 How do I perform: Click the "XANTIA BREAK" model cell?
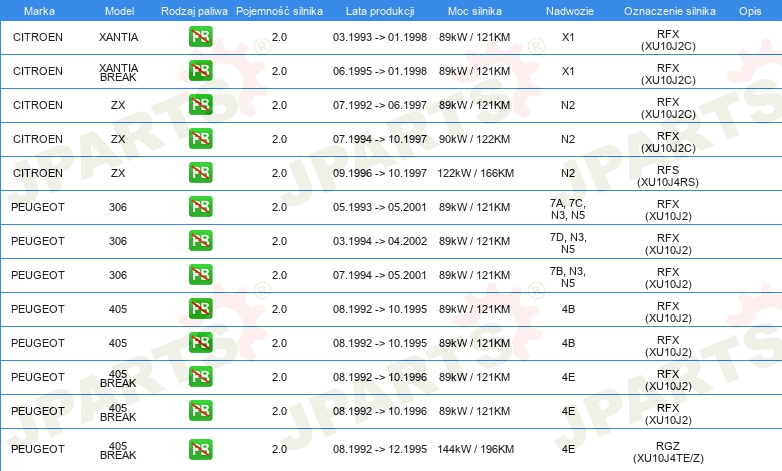click(x=118, y=72)
